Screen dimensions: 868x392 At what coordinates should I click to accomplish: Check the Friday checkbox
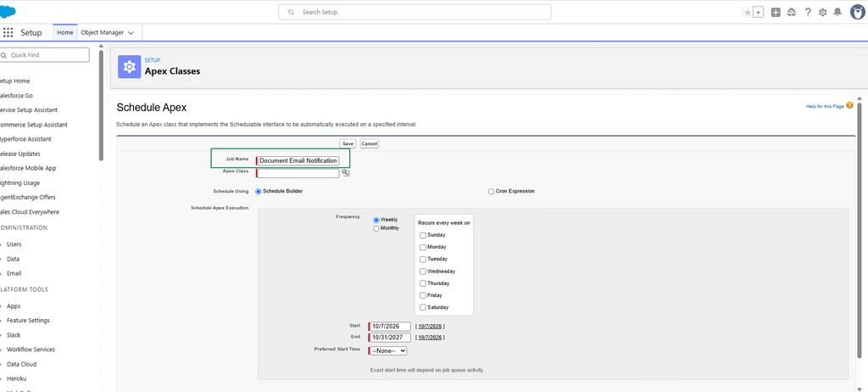click(x=423, y=295)
